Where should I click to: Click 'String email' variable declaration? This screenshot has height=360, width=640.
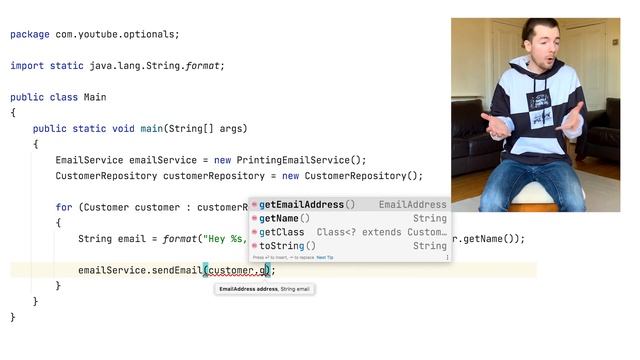coord(112,239)
